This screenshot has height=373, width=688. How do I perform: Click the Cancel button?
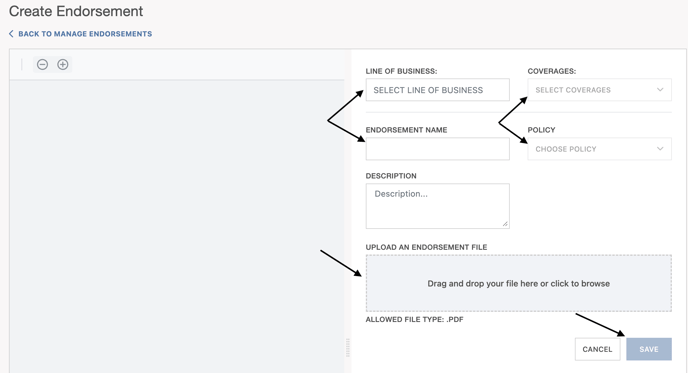point(597,349)
